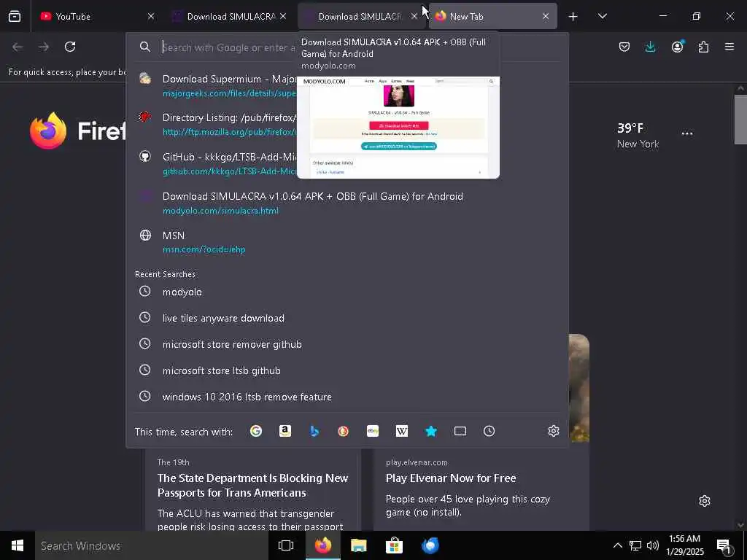Screen dimensions: 747x560
Task: Open the State Department passports article
Action: click(252, 485)
